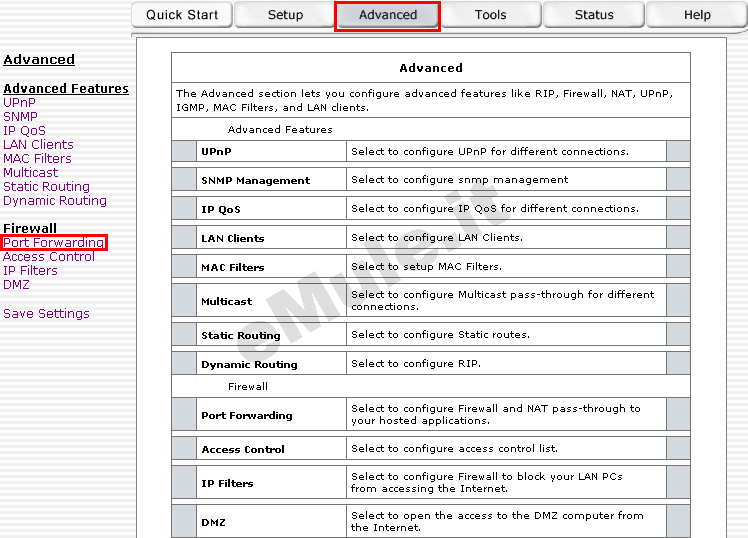The height and width of the screenshot is (538, 748).
Task: Click Access Control sidebar link
Action: pos(49,257)
